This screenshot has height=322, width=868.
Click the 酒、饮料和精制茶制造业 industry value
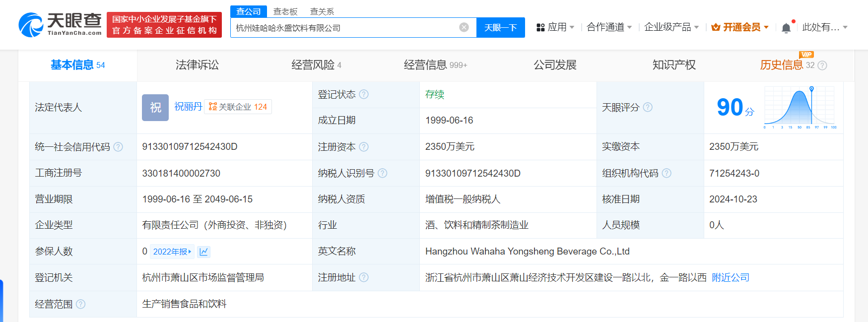point(476,225)
